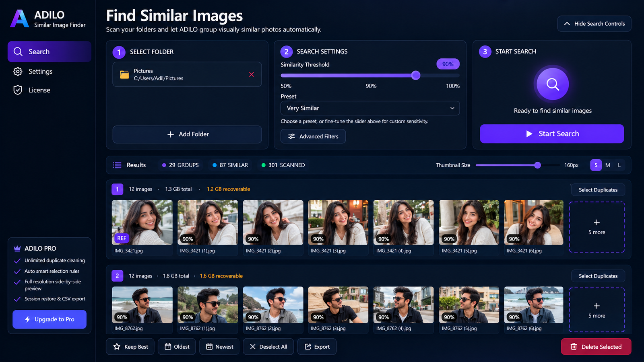Select large thumbnail size L
The image size is (644, 362).
pyautogui.click(x=619, y=165)
